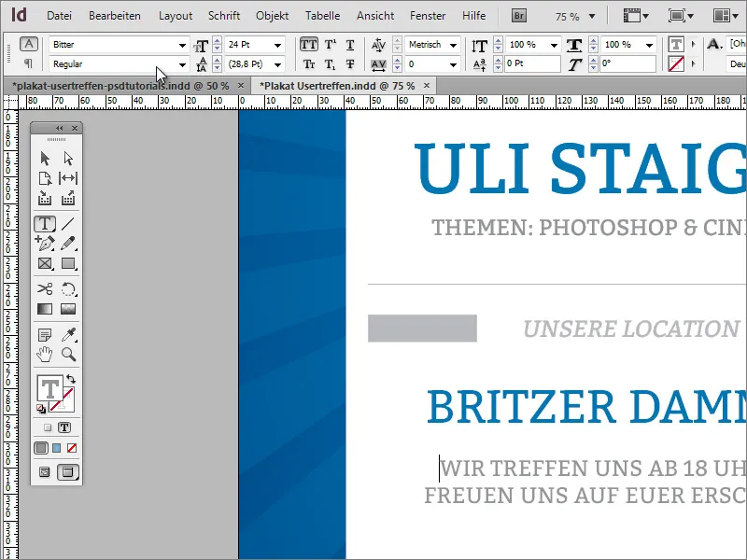
Task: Open the Schrift menu
Action: [x=224, y=16]
